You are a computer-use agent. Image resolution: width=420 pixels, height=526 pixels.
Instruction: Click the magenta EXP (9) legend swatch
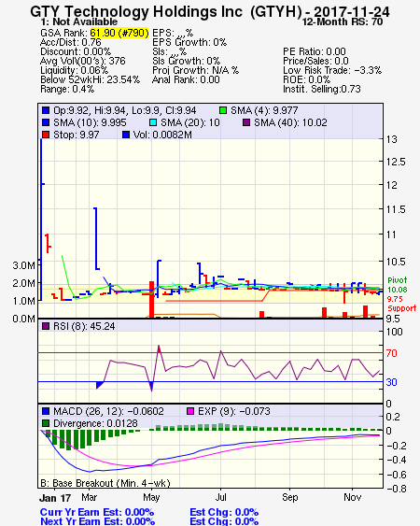point(190,411)
